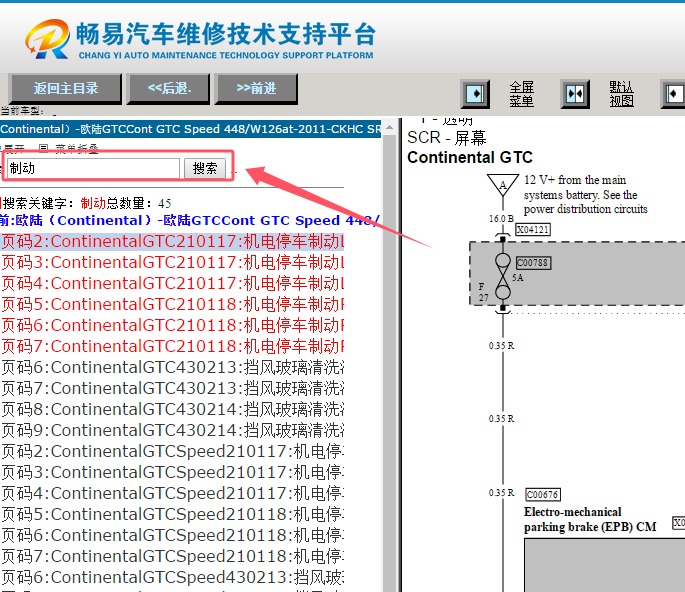Click the 返回主目录 button

coord(66,89)
